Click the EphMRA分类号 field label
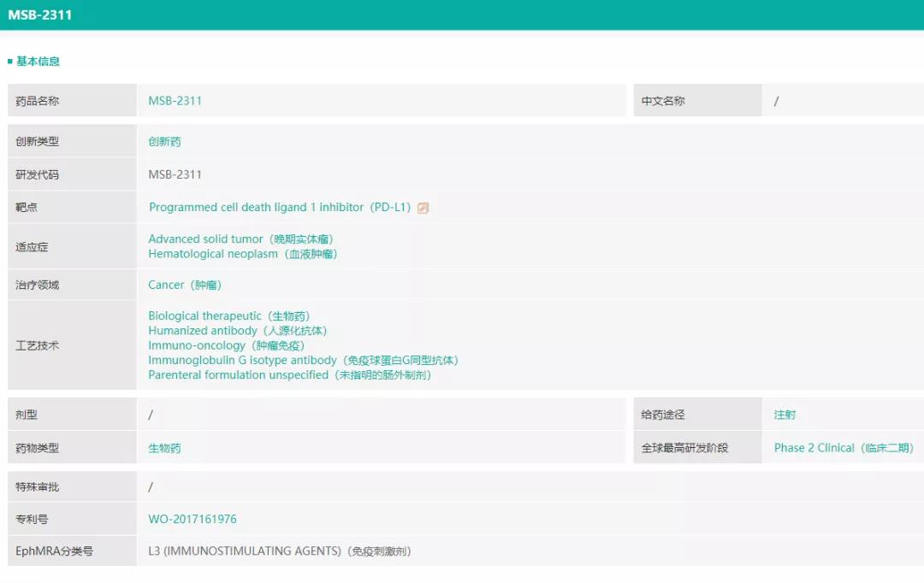 pos(54,551)
